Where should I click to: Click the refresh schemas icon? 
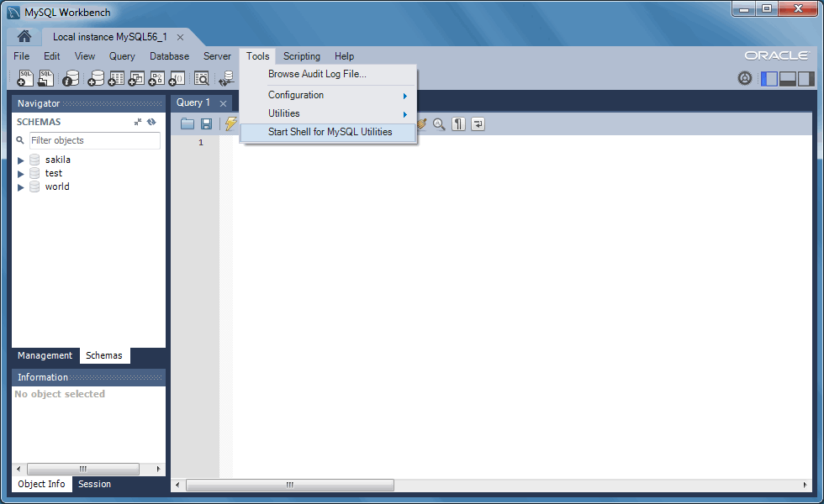click(x=152, y=122)
